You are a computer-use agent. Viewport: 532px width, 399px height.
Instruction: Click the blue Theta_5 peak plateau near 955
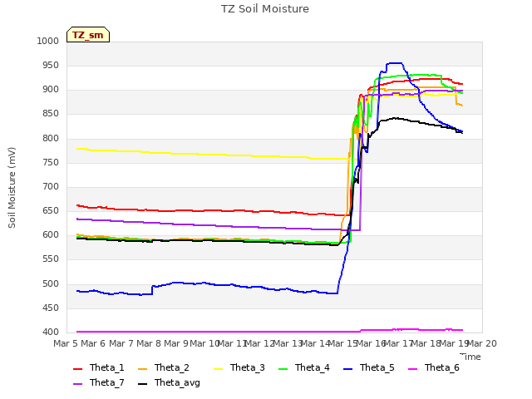pyautogui.click(x=394, y=63)
